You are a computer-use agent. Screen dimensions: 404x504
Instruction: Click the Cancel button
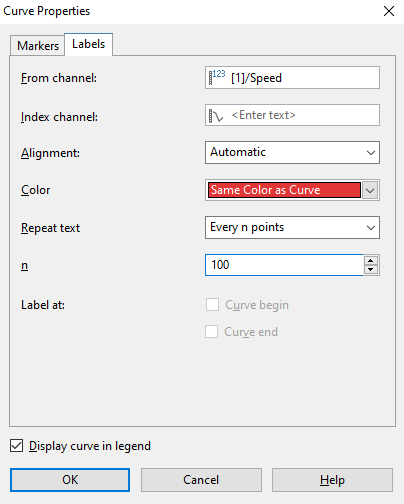201,480
